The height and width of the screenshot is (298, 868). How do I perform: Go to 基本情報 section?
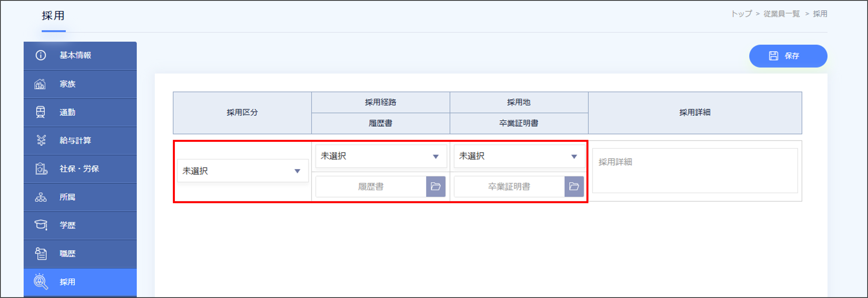[80, 55]
